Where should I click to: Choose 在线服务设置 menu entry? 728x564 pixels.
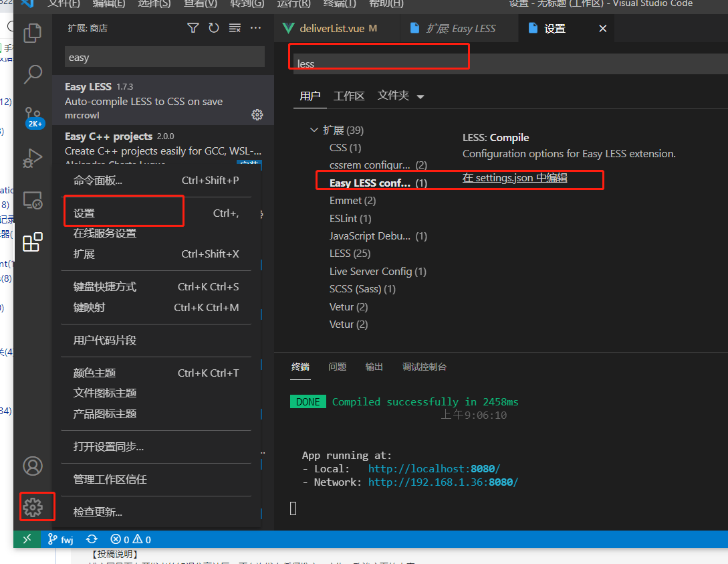156,233
